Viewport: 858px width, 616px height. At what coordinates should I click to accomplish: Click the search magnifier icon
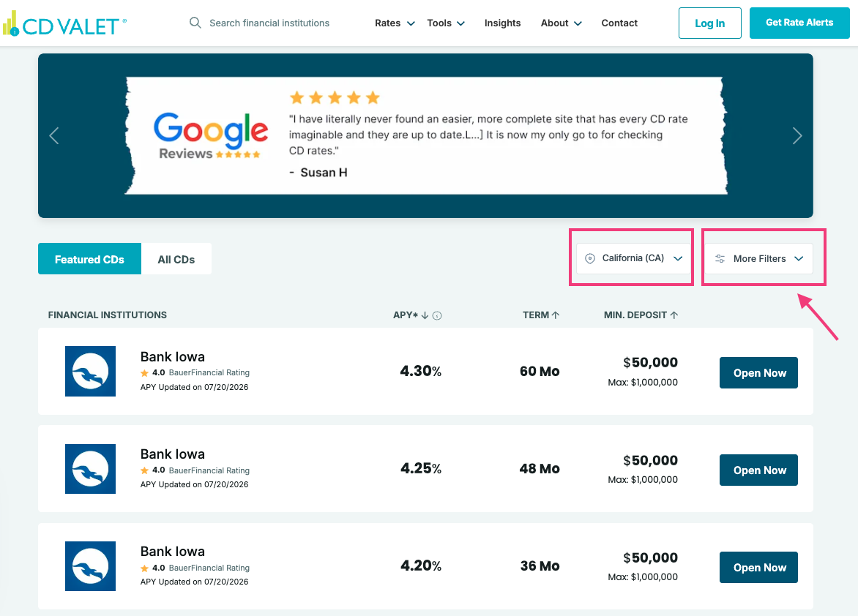195,23
